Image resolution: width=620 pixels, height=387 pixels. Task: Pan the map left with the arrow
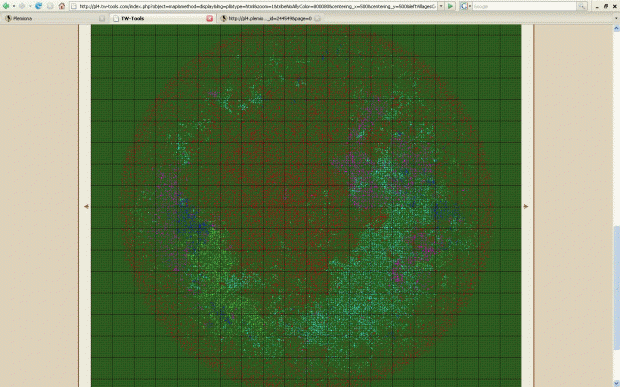click(x=86, y=206)
